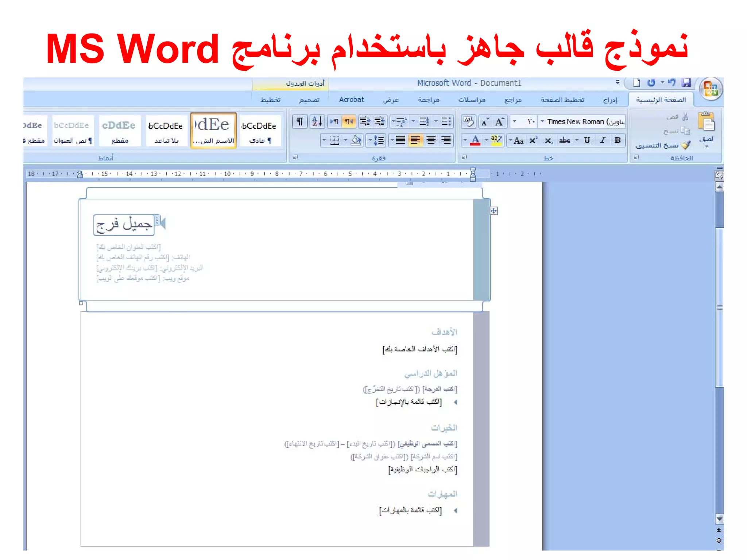Open the تصميم table design tab

pyautogui.click(x=309, y=100)
